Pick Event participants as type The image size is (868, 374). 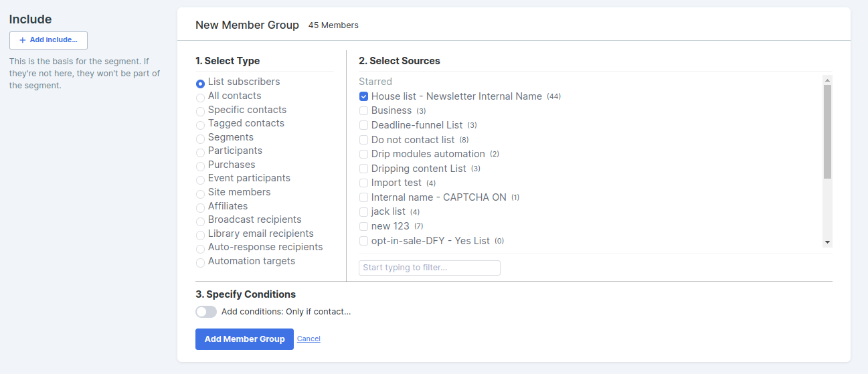pyautogui.click(x=200, y=180)
